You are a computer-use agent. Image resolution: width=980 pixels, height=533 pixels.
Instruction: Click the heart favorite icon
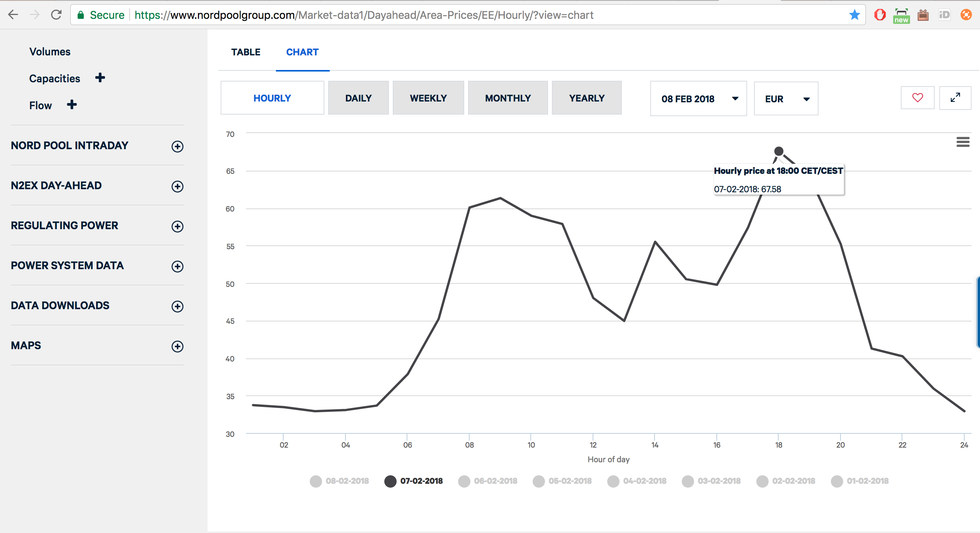point(917,98)
